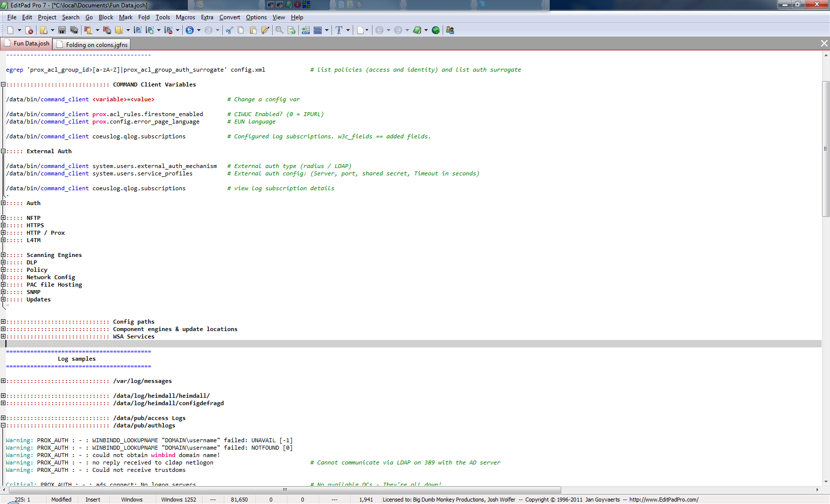830x504 pixels.
Task: Click the vertical scrollbar thumb
Action: [x=826, y=149]
